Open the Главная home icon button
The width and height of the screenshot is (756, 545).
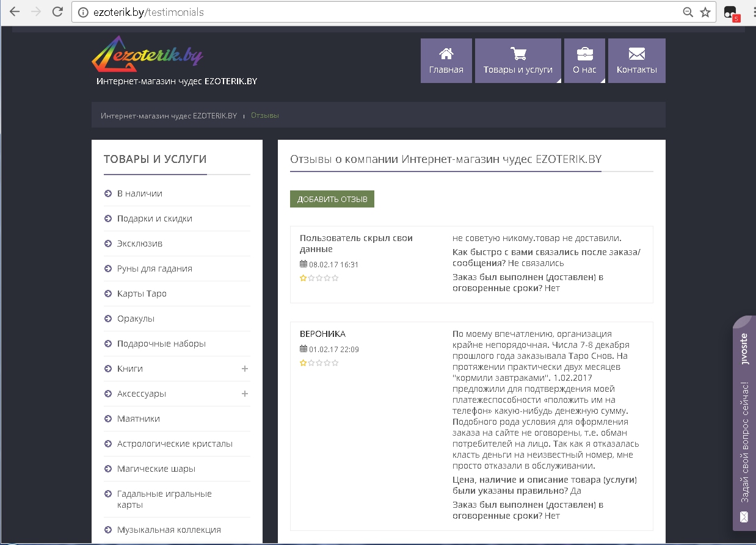click(446, 54)
